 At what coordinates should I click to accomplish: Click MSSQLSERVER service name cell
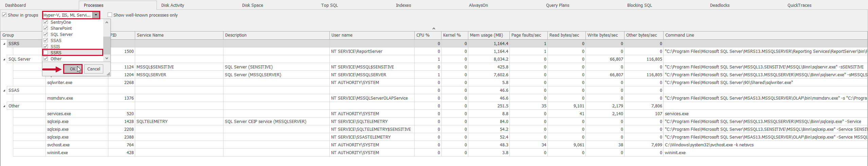click(x=179, y=75)
